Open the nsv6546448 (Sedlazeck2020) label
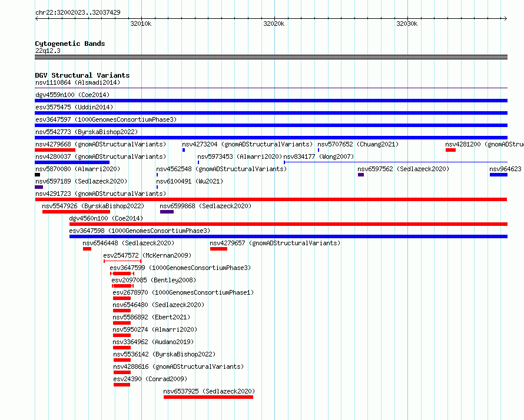 [x=128, y=243]
